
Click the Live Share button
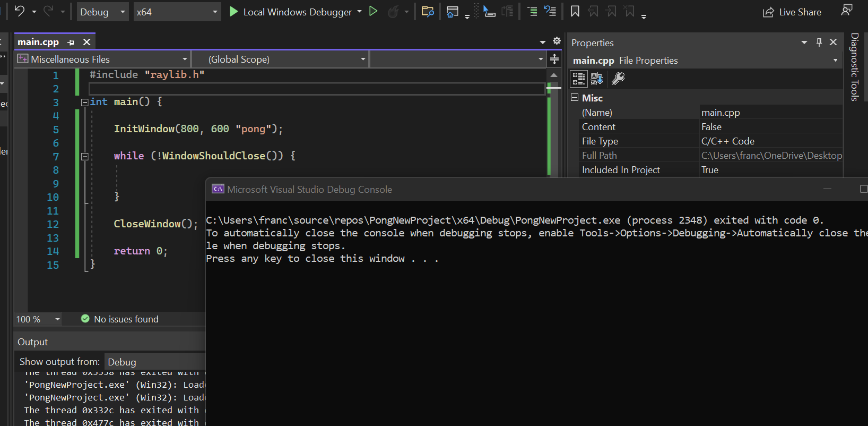792,12
